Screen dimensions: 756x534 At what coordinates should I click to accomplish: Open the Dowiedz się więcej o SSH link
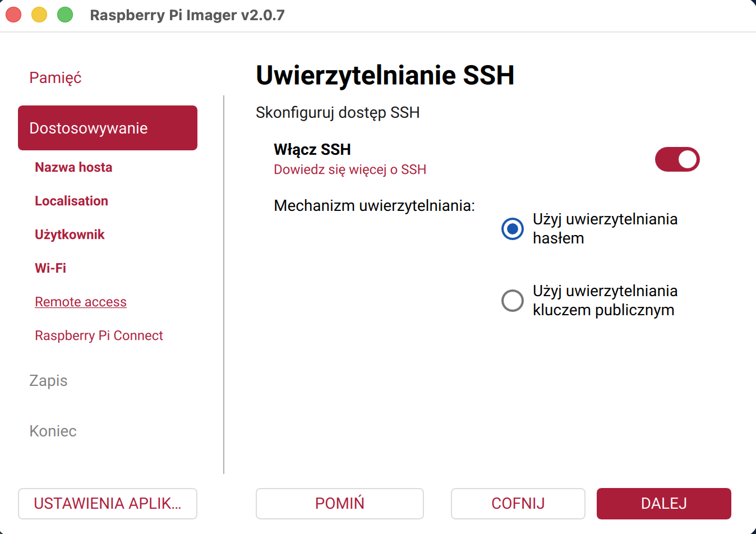350,169
